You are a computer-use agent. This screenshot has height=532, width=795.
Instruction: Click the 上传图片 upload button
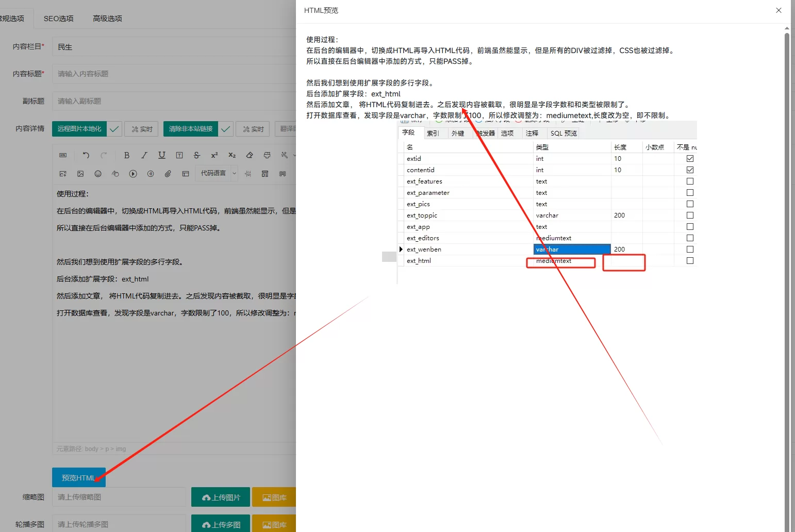tap(220, 497)
